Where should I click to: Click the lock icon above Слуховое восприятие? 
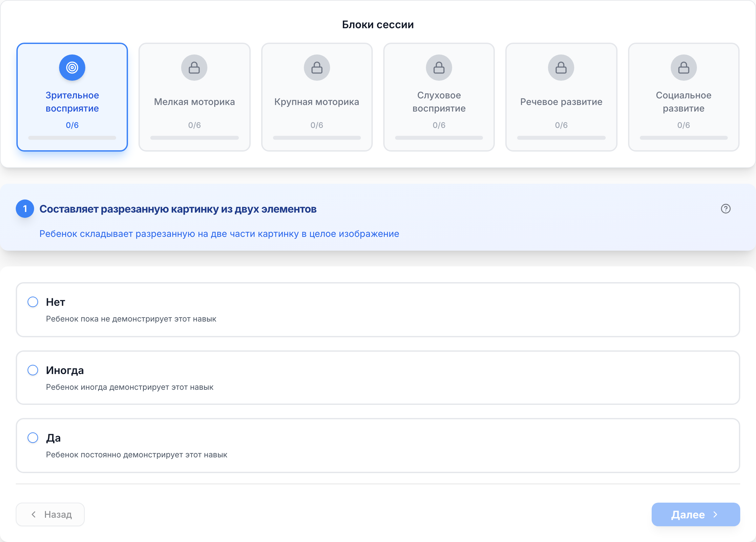point(439,68)
